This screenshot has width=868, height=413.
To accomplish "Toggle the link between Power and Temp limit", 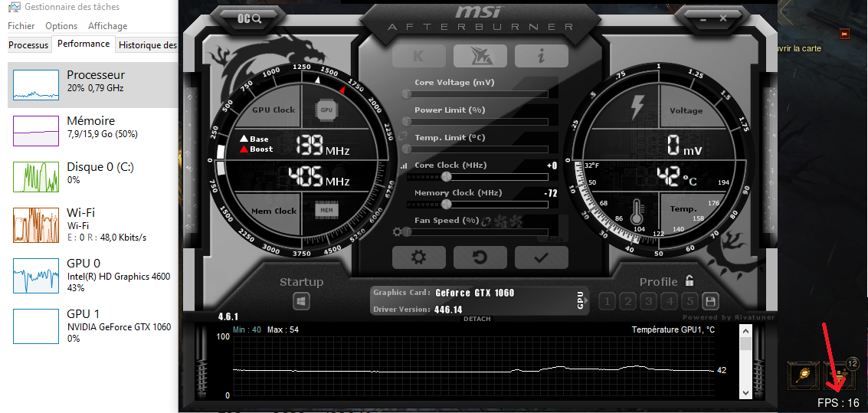I will tap(402, 136).
